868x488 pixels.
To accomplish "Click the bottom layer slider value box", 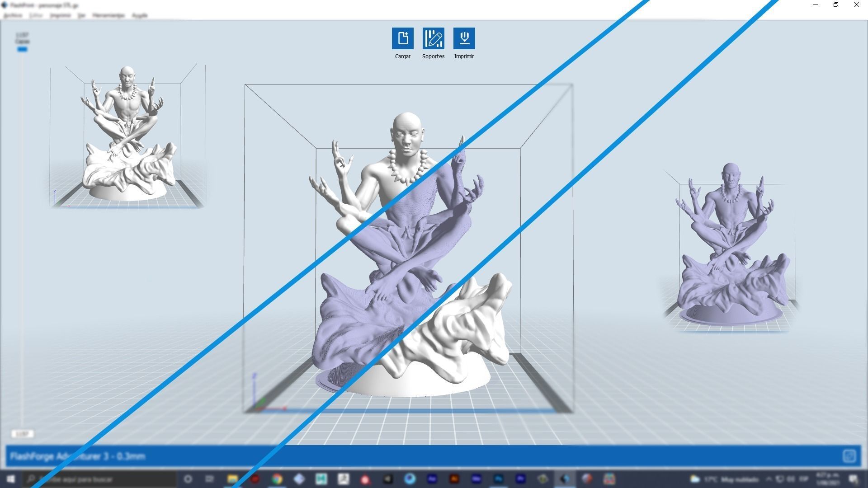I will click(x=22, y=434).
